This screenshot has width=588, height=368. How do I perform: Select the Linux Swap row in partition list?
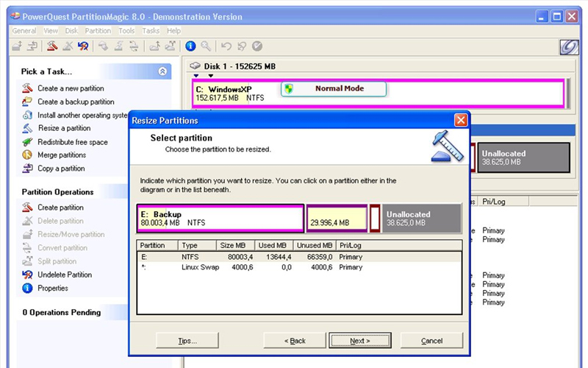point(299,267)
